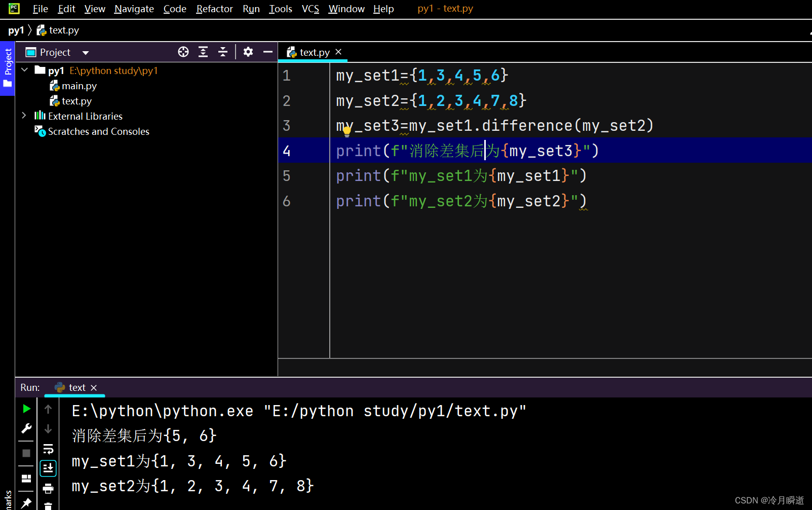812x510 pixels.
Task: Collapse the py1 project folder
Action: [25, 70]
